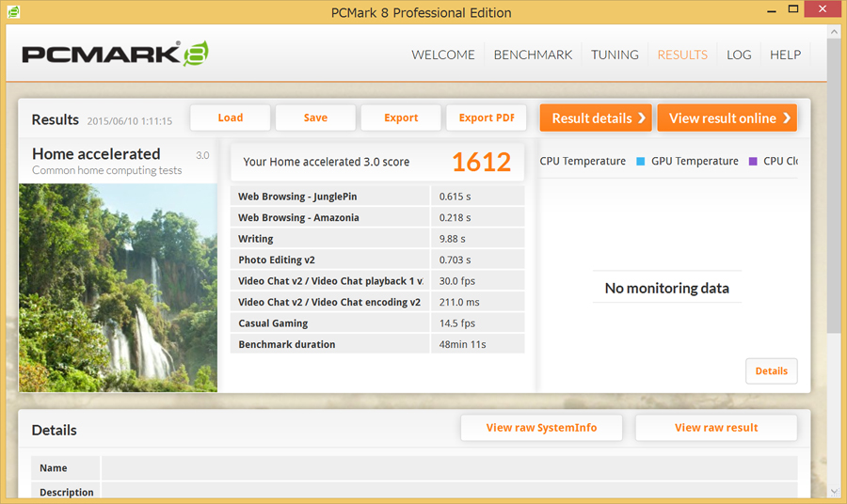
Task: Click View raw result button
Action: pyautogui.click(x=715, y=428)
